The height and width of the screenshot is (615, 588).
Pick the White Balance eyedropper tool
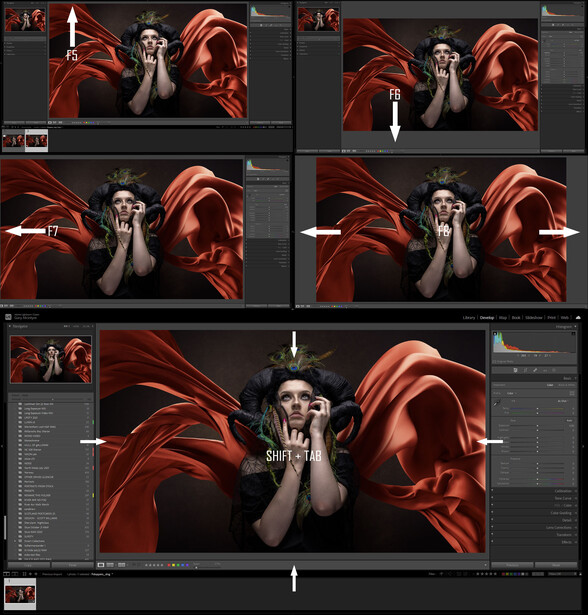point(497,403)
